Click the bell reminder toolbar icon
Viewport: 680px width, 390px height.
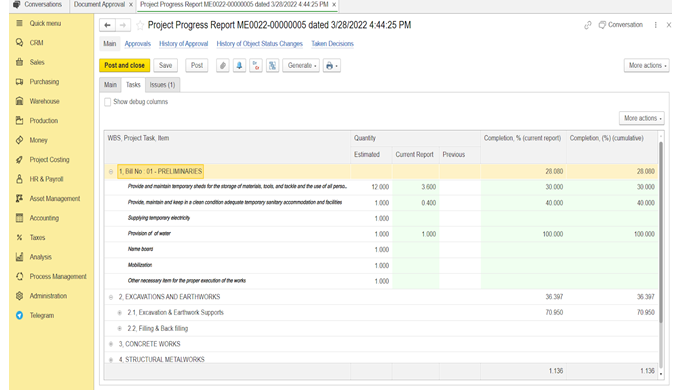pyautogui.click(x=239, y=66)
